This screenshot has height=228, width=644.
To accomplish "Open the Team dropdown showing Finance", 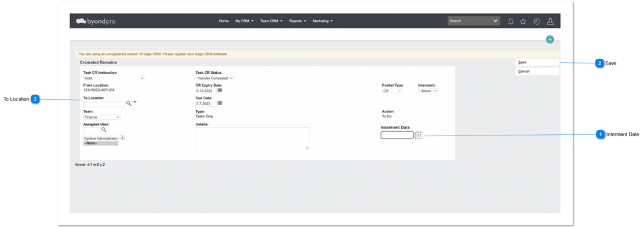I will 102,117.
